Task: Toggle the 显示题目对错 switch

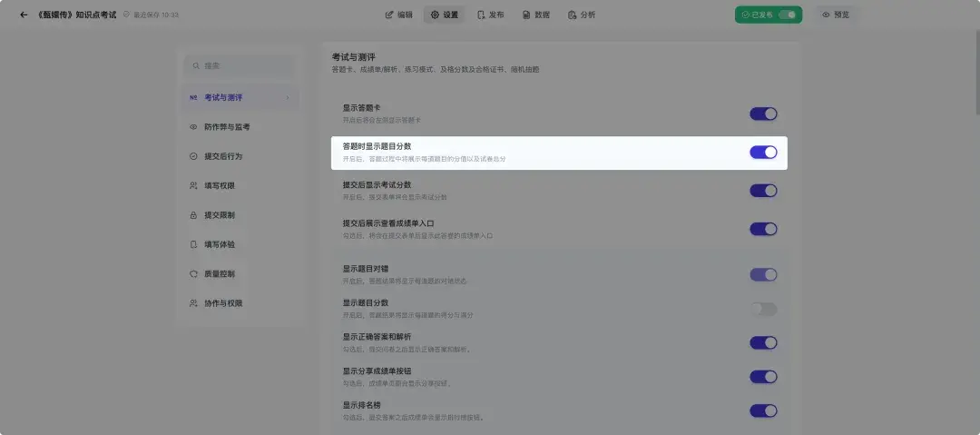Action: coord(763,275)
